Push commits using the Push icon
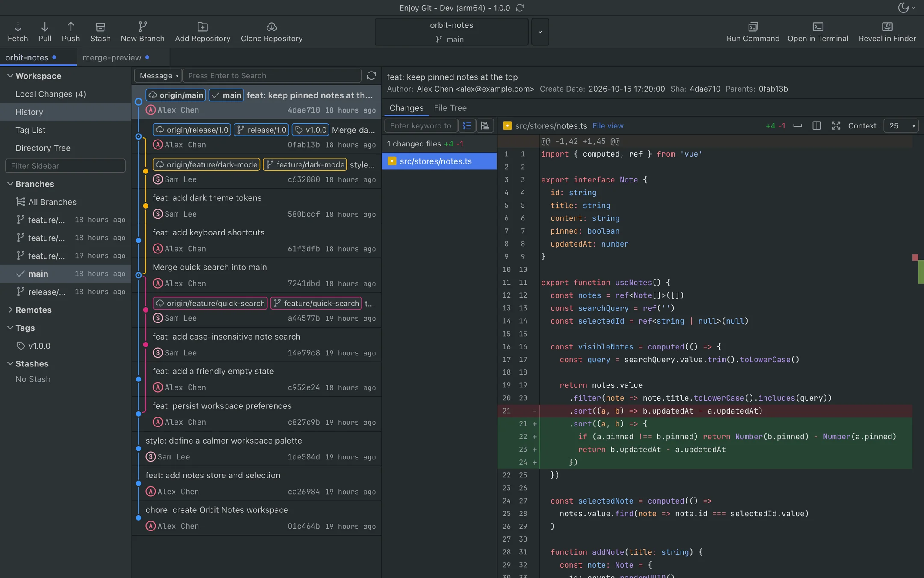 click(71, 32)
